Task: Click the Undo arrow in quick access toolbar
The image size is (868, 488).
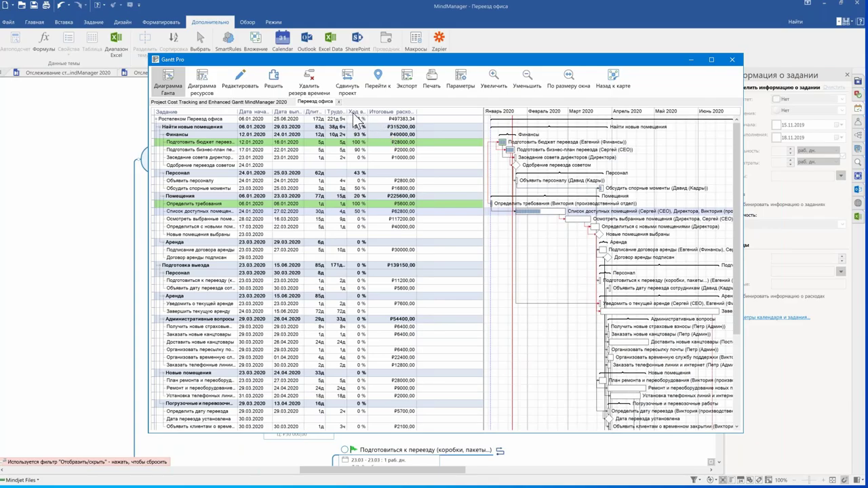Action: pyautogui.click(x=60, y=5)
